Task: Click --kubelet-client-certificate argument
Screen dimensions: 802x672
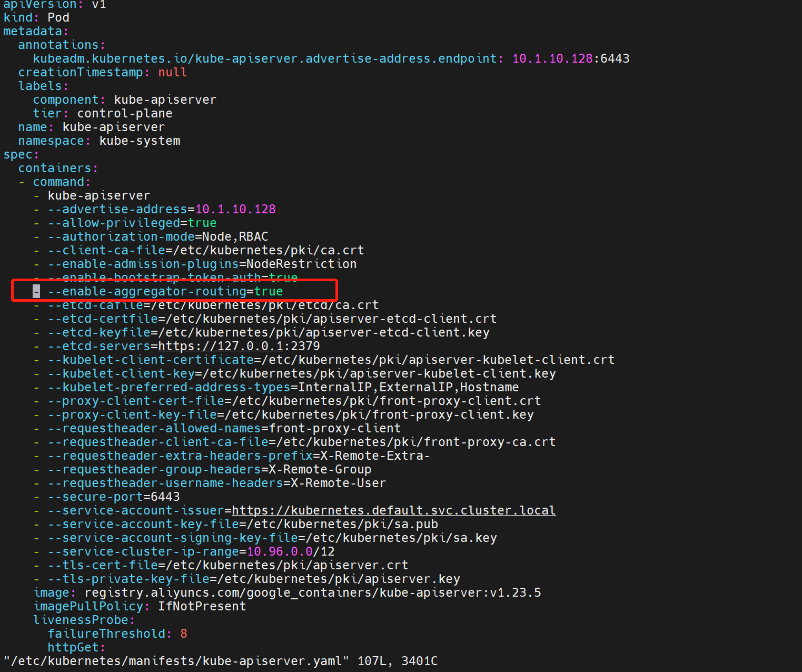Action: tap(331, 360)
